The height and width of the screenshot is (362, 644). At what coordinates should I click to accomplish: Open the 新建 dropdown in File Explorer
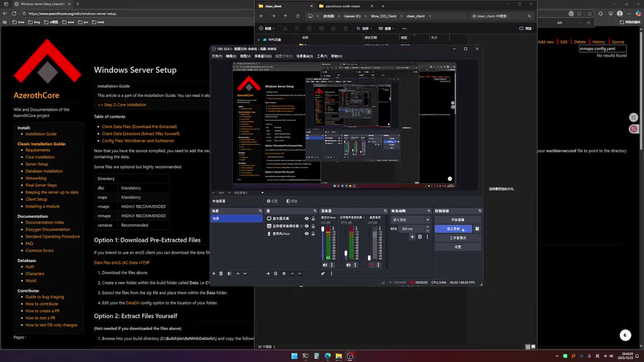267,29
